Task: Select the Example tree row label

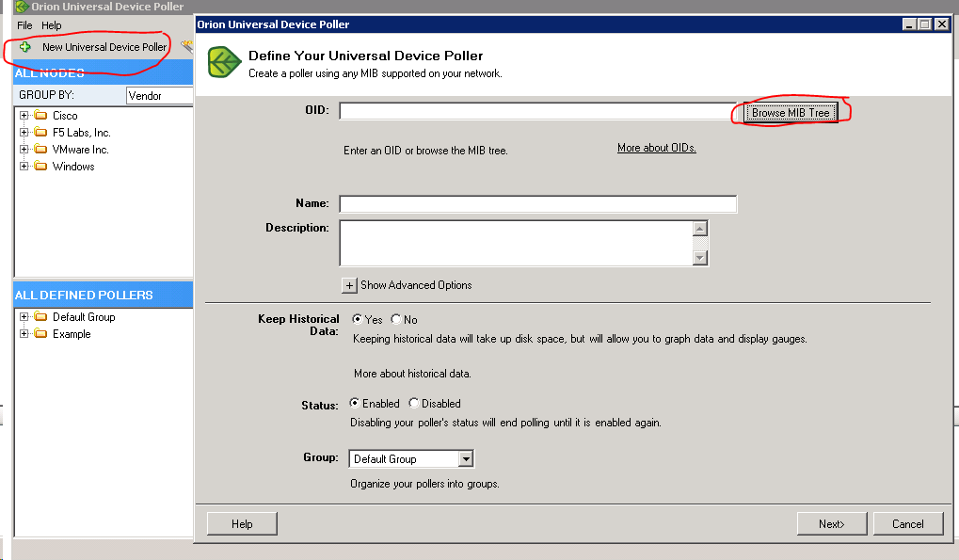Action: coord(72,334)
